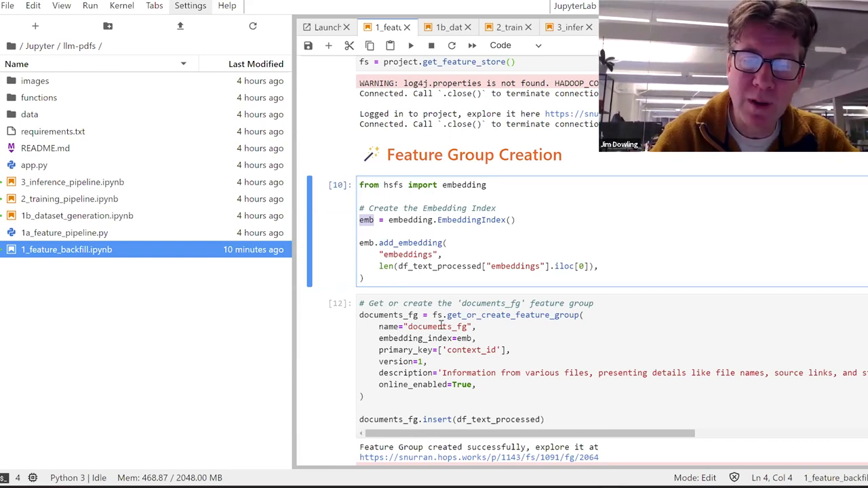Upload files using the upload arrow icon
Viewport: 868px width, 488px height.
click(180, 26)
